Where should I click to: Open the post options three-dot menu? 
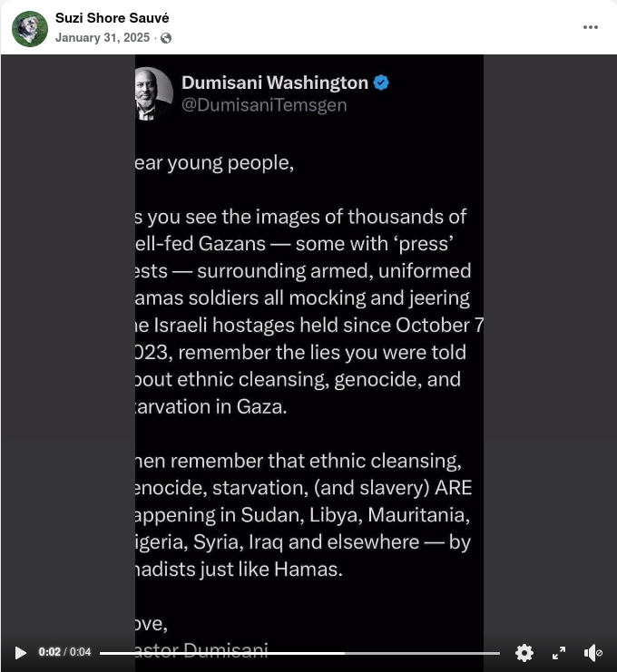tap(591, 27)
